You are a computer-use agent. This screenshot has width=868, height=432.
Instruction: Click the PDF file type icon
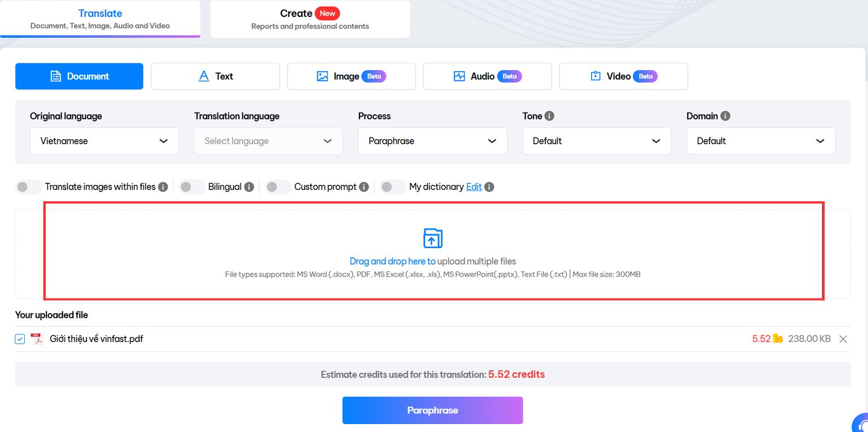[x=37, y=339]
